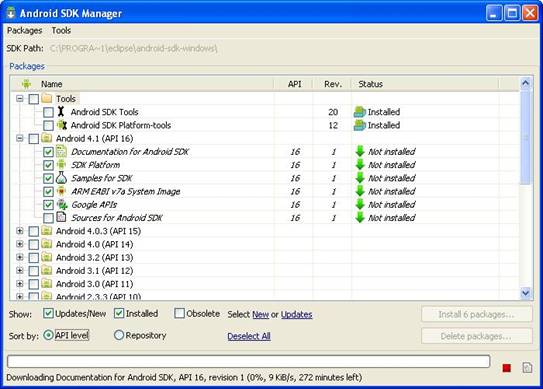Click green download arrow for ARM EABI row
Screen dimensions: 543x389
tap(360, 191)
